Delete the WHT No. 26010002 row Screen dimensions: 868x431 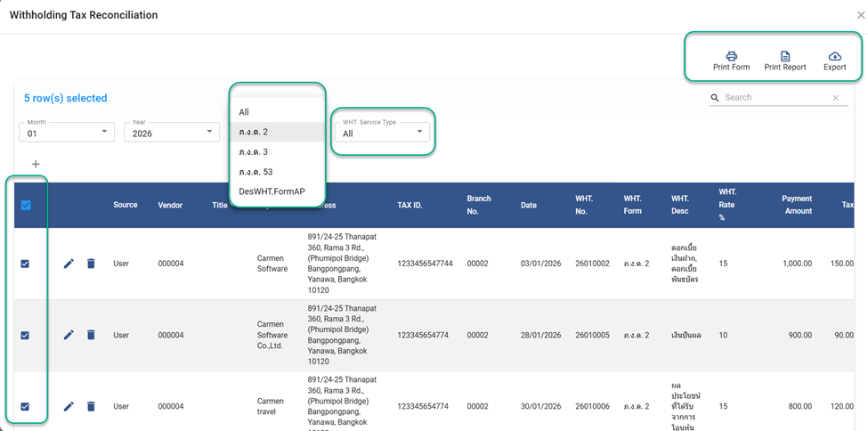[x=91, y=264]
